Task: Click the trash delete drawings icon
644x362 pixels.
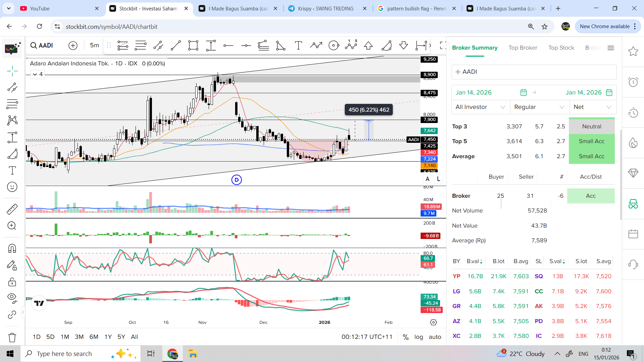Action: click(12, 337)
